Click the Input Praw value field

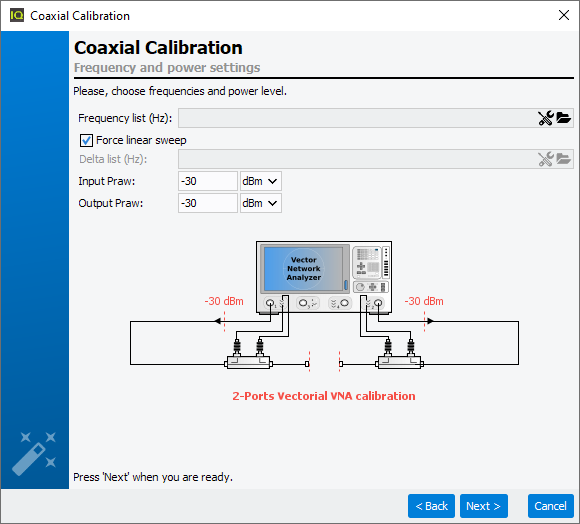point(208,181)
